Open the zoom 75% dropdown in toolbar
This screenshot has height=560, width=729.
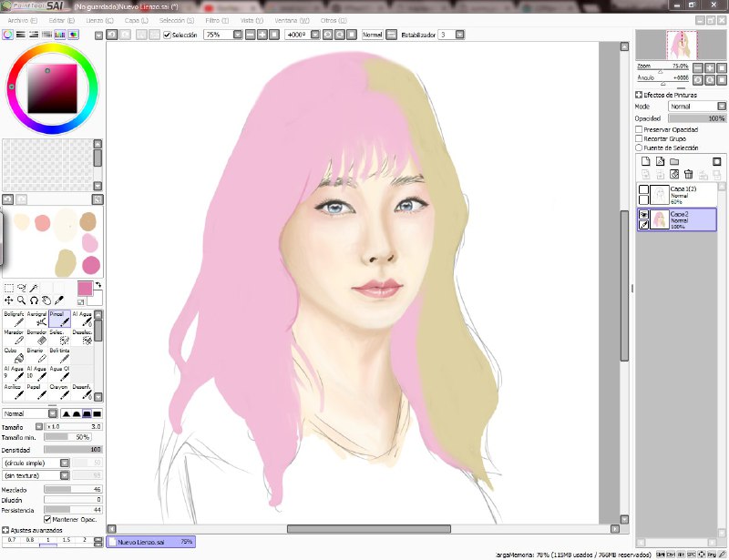pos(238,35)
